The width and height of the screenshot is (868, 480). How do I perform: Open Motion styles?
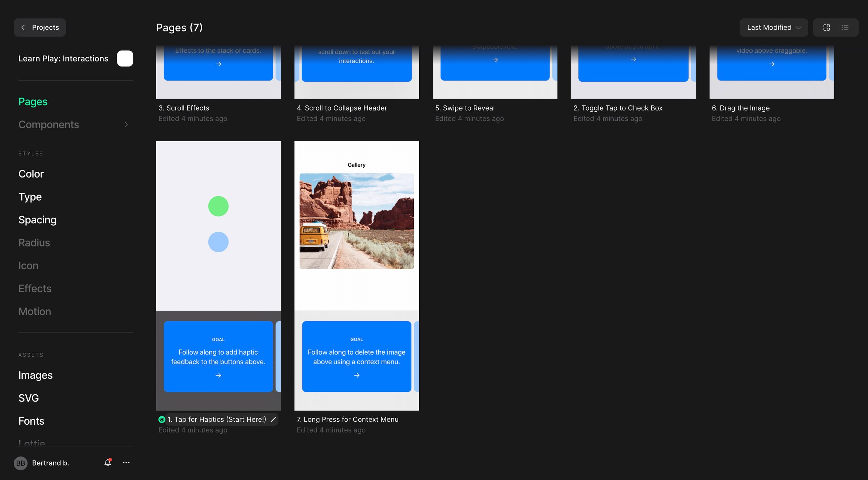tap(35, 312)
